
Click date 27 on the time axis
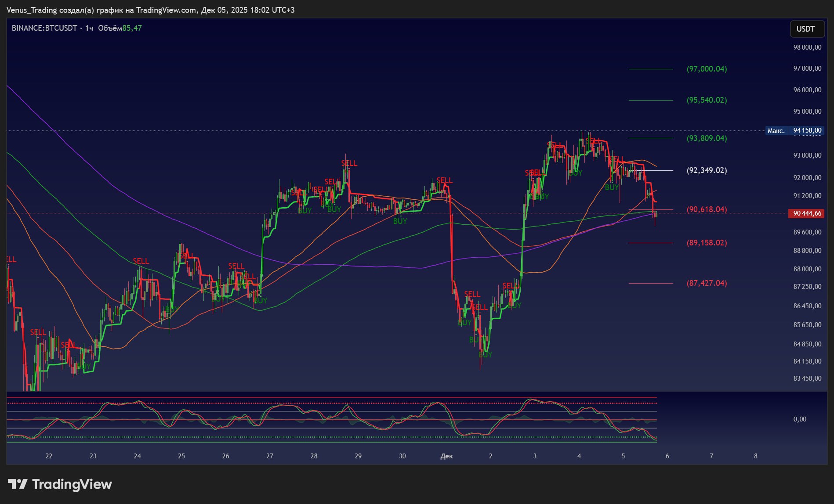pyautogui.click(x=270, y=456)
